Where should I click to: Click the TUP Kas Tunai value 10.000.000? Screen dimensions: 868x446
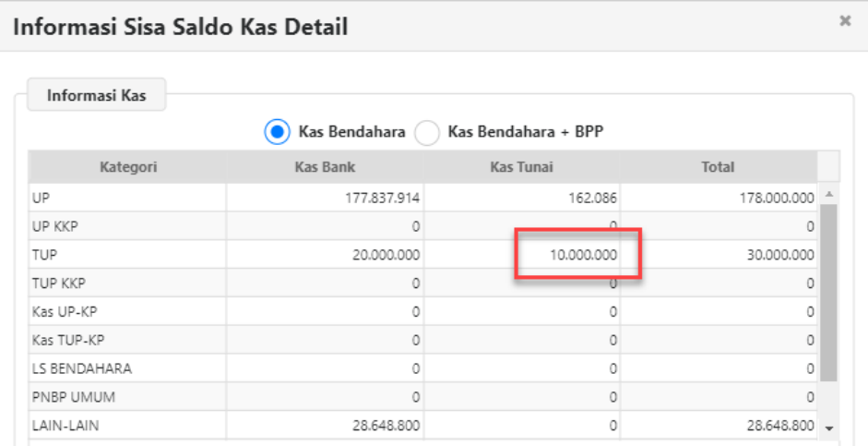[583, 255]
